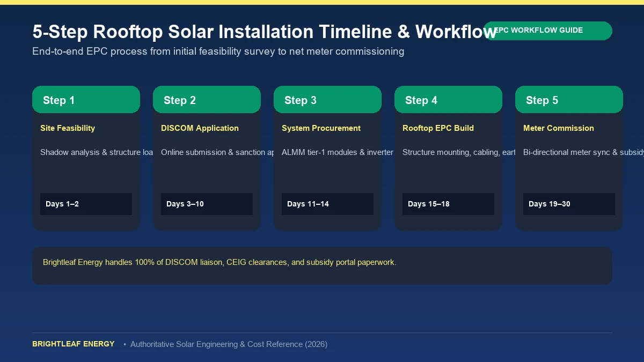Click the System Procurement title

click(x=321, y=128)
